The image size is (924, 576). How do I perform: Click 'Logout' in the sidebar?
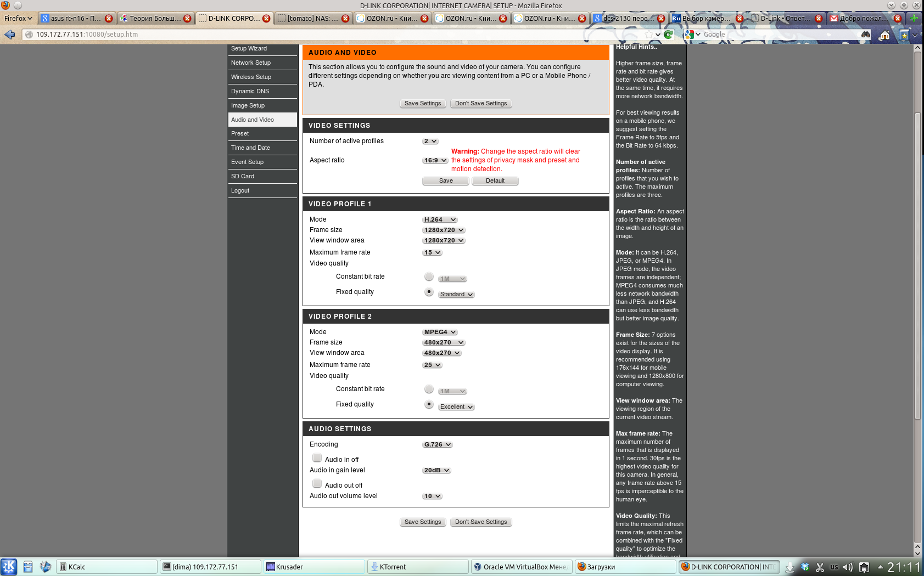[262, 190]
